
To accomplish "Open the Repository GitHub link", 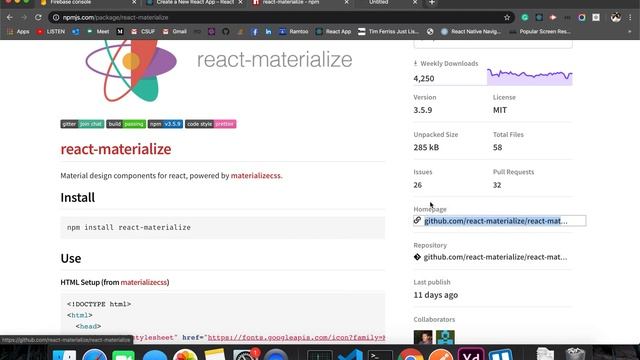I will coord(495,257).
